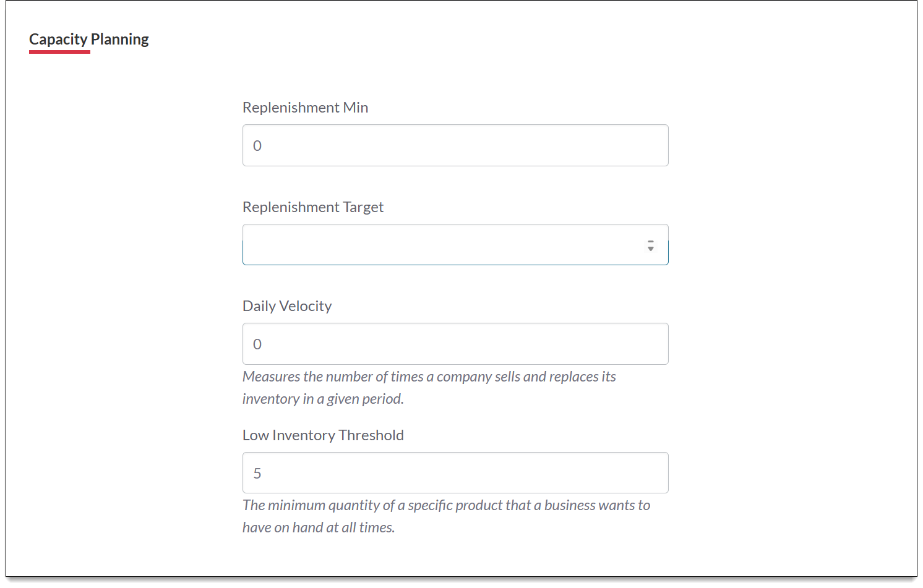The width and height of the screenshot is (923, 588).
Task: Click the Daily Velocity input box
Action: (455, 344)
